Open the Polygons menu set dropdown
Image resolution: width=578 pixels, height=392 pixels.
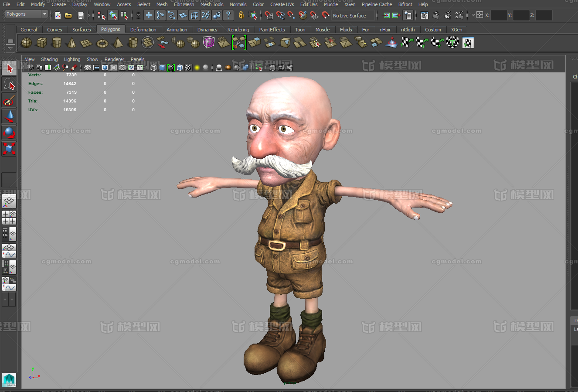tap(26, 14)
